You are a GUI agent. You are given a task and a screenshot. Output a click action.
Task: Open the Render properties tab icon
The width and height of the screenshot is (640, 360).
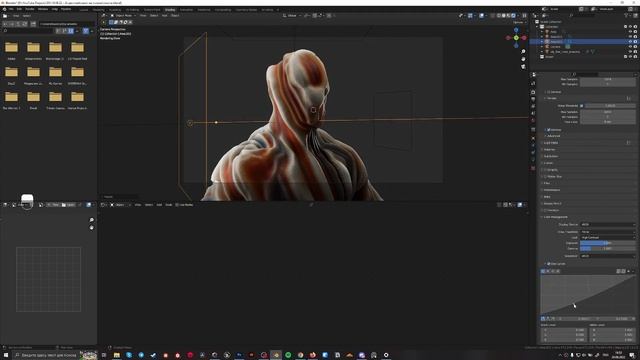(533, 92)
